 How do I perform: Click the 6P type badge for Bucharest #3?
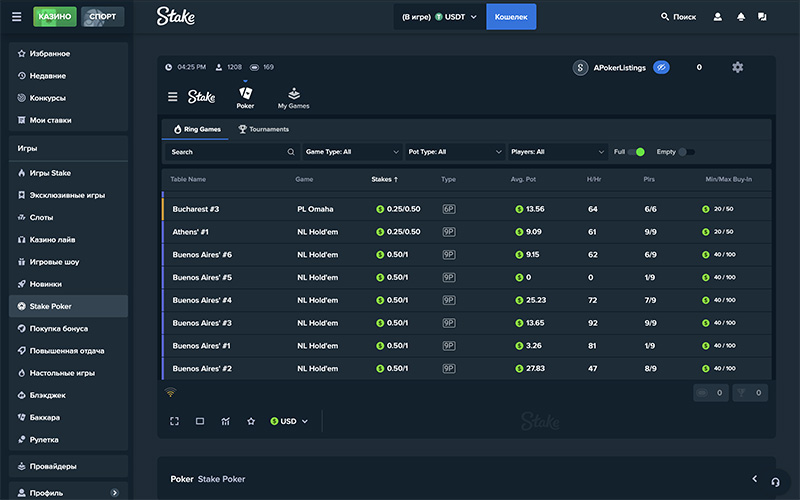[x=449, y=209]
